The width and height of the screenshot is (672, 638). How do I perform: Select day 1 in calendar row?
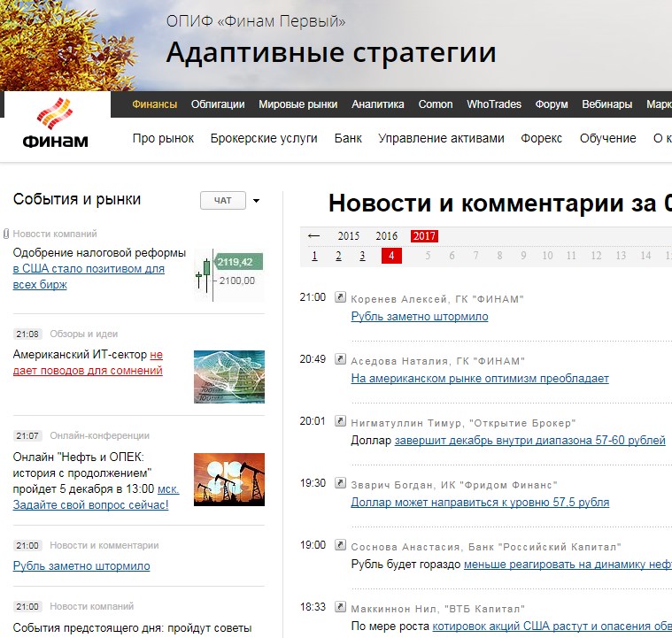314,256
